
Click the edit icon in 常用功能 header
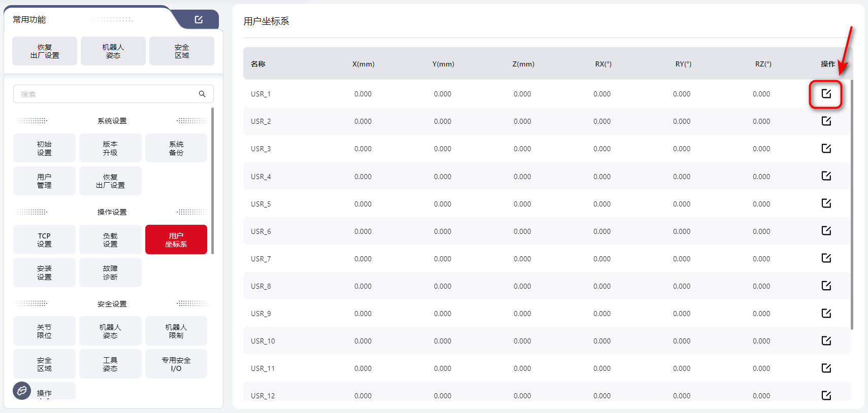pyautogui.click(x=199, y=20)
